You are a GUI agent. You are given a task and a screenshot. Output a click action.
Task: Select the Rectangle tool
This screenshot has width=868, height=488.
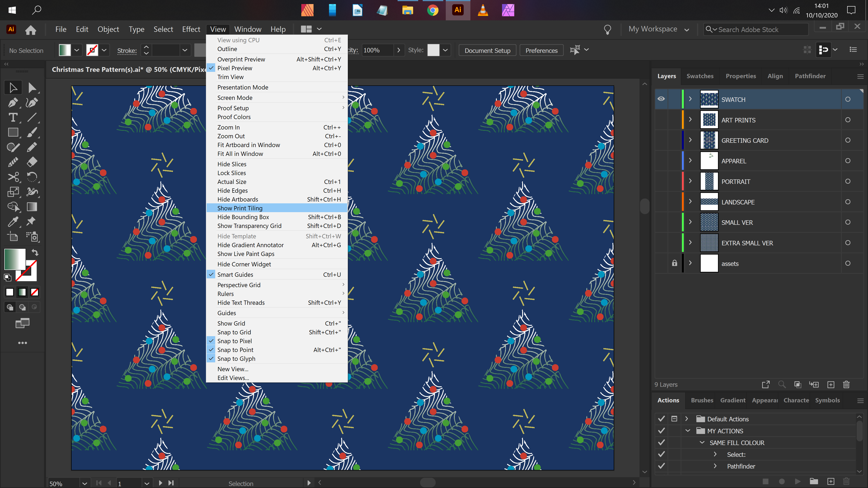click(x=13, y=132)
